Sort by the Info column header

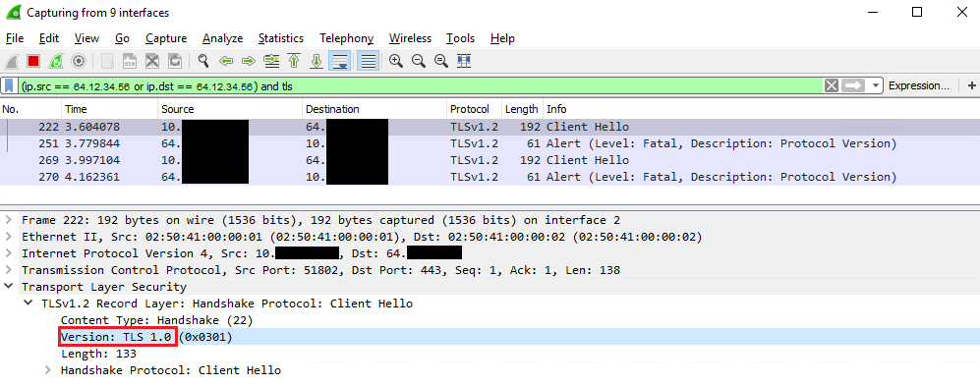(x=761, y=109)
